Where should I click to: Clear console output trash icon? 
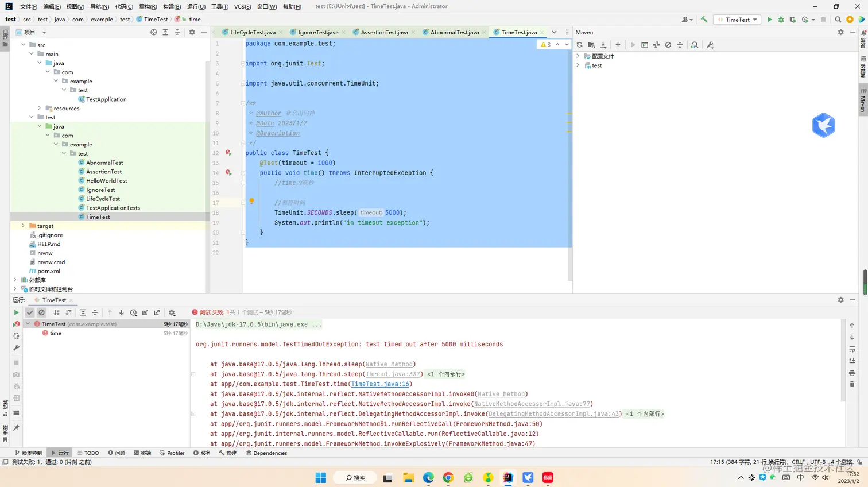[x=852, y=384]
